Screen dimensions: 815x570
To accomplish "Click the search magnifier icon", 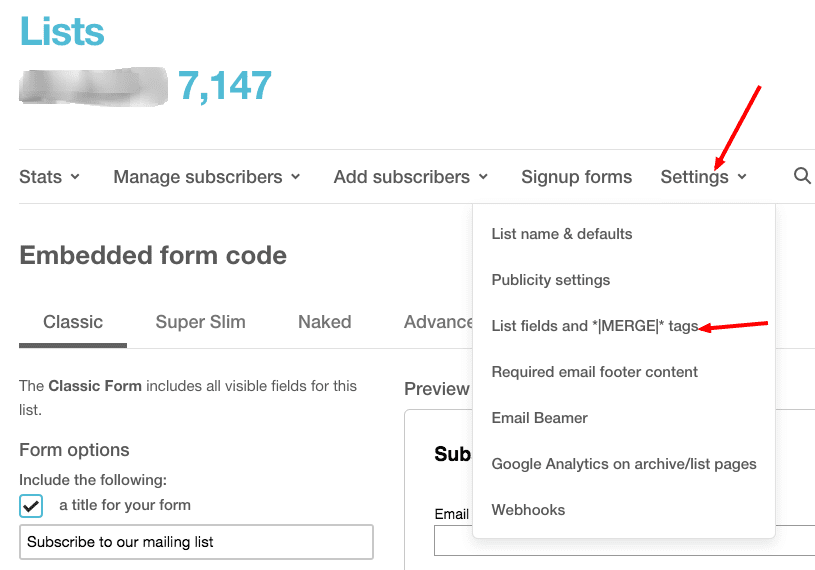I will click(801, 176).
